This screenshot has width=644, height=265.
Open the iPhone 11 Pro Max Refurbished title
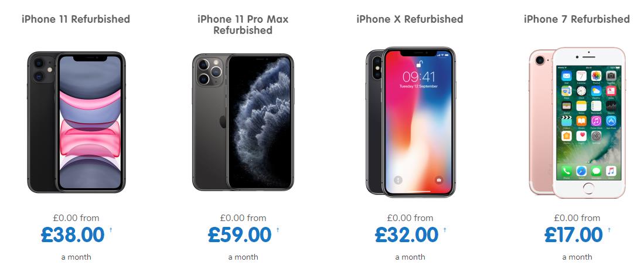tap(243, 25)
